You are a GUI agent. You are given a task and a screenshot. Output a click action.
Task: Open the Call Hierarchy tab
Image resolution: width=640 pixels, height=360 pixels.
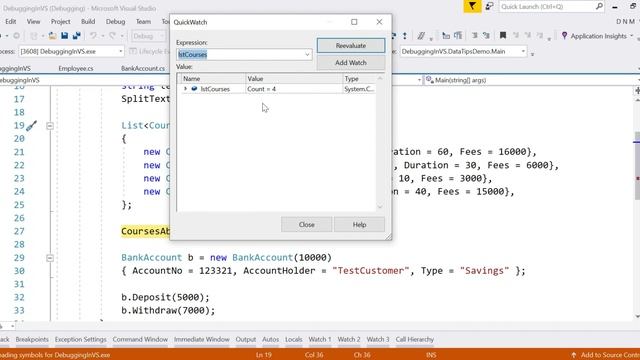pyautogui.click(x=415, y=339)
